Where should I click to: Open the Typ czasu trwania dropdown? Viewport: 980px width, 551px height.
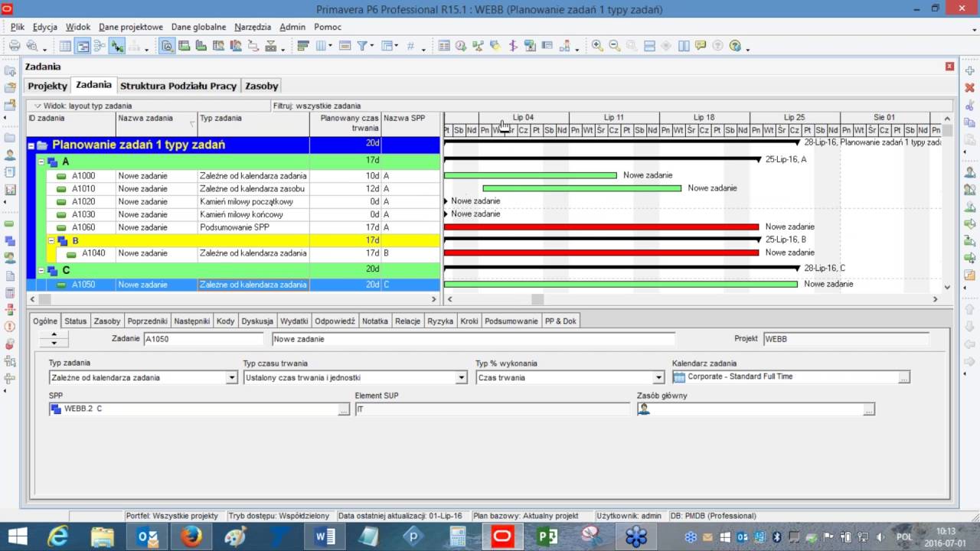pos(461,377)
